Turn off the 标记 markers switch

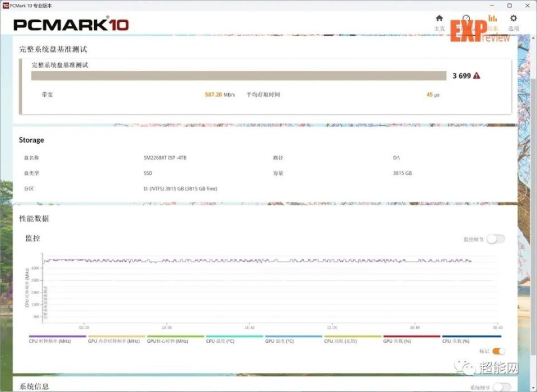[x=498, y=351]
